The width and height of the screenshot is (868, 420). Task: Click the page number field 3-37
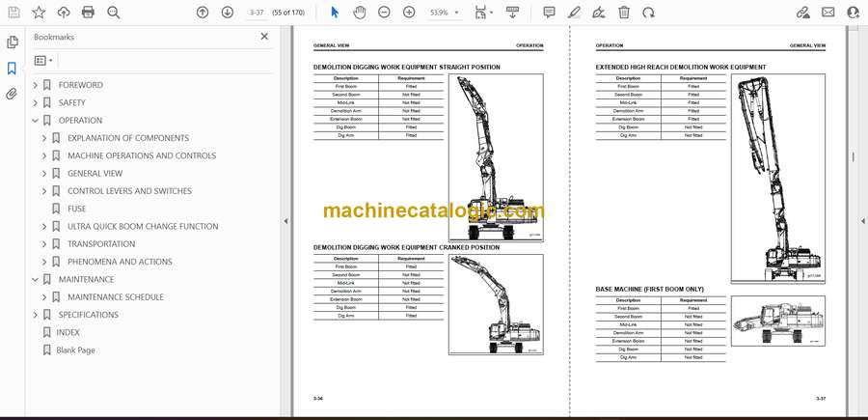[x=257, y=13]
